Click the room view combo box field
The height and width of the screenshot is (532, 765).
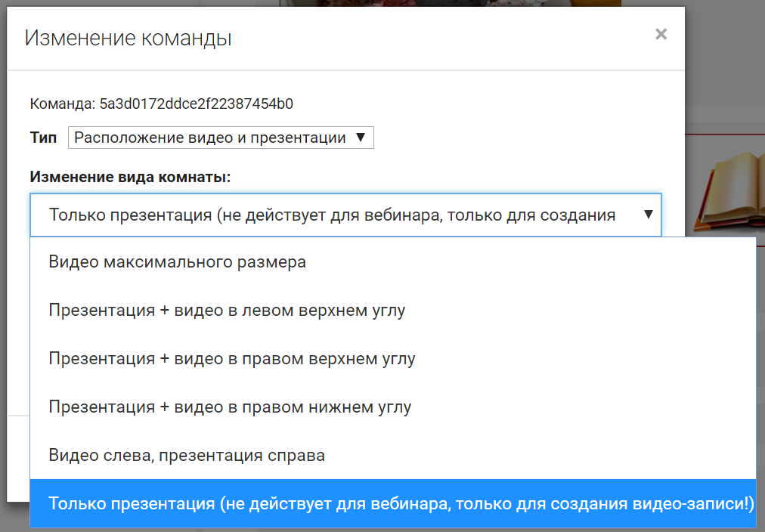[x=333, y=215]
